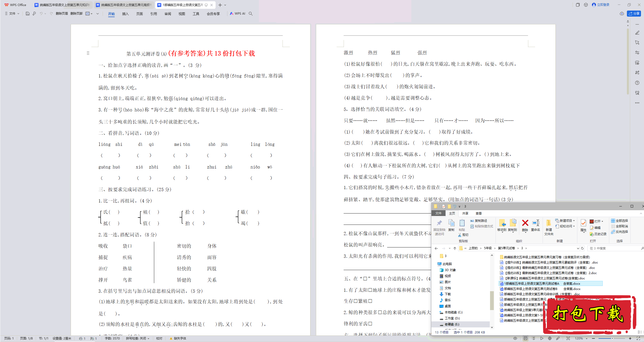Open the 页面 ribbon tab
Image resolution: width=644 pixels, height=342 pixels.
click(139, 14)
